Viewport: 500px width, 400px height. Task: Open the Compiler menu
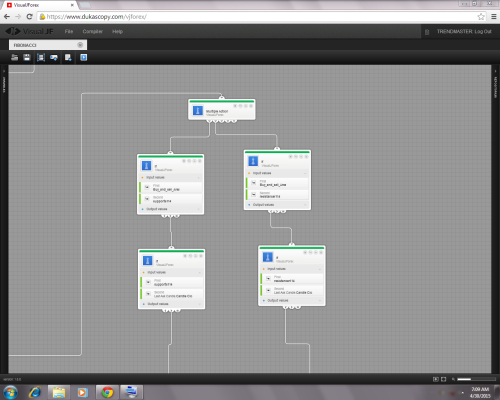92,31
